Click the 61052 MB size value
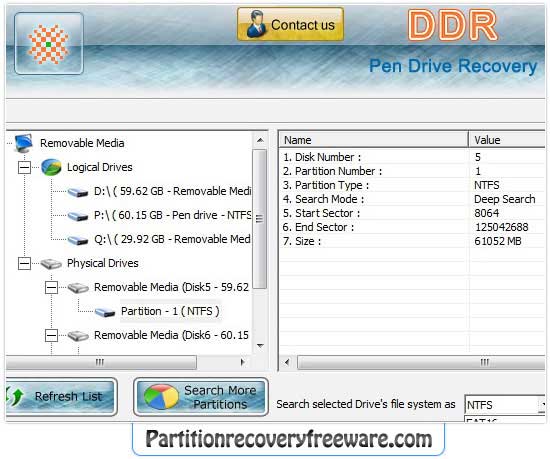Screen dimensions: 550x459 tap(498, 241)
